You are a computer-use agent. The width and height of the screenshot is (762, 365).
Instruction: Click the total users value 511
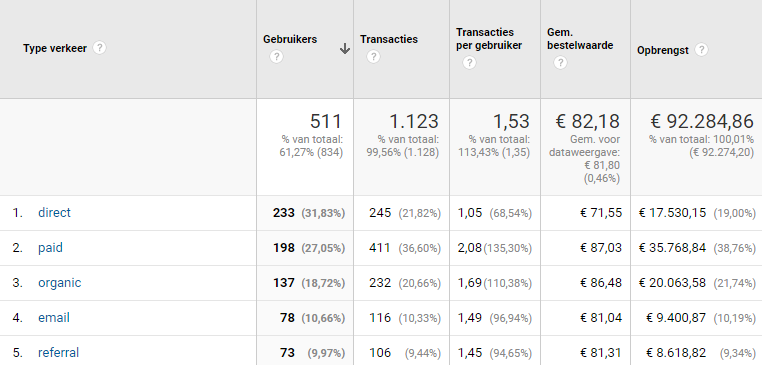pos(326,122)
